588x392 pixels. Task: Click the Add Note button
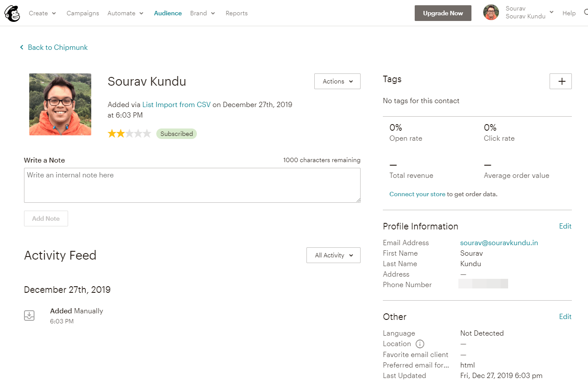coord(46,219)
